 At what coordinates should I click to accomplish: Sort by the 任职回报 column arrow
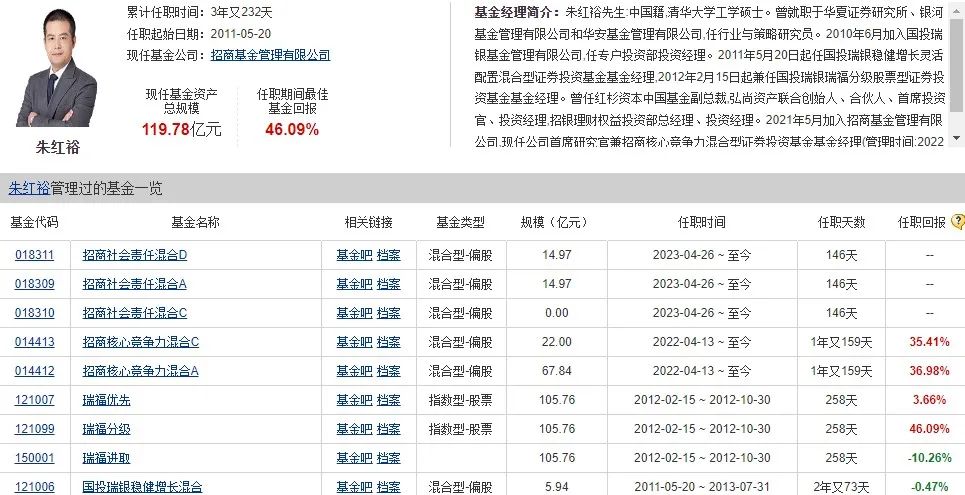[x=959, y=222]
